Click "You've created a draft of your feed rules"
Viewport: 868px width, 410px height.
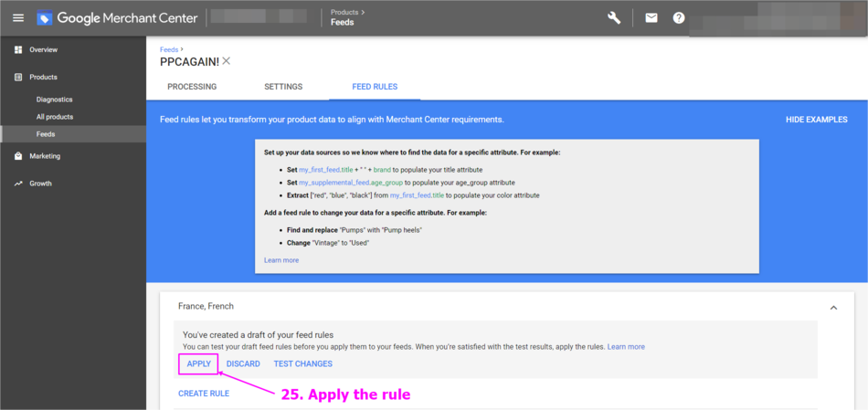click(x=258, y=335)
